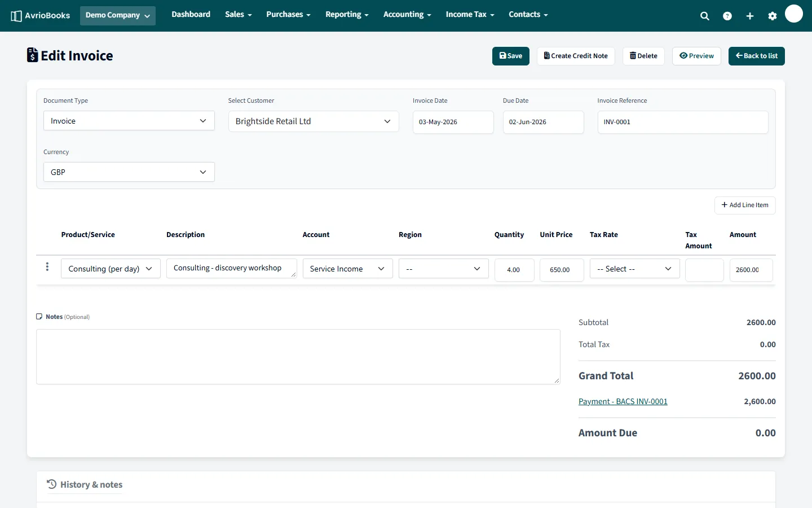Go back to the invoice list
The height and width of the screenshot is (508, 812).
(x=757, y=56)
